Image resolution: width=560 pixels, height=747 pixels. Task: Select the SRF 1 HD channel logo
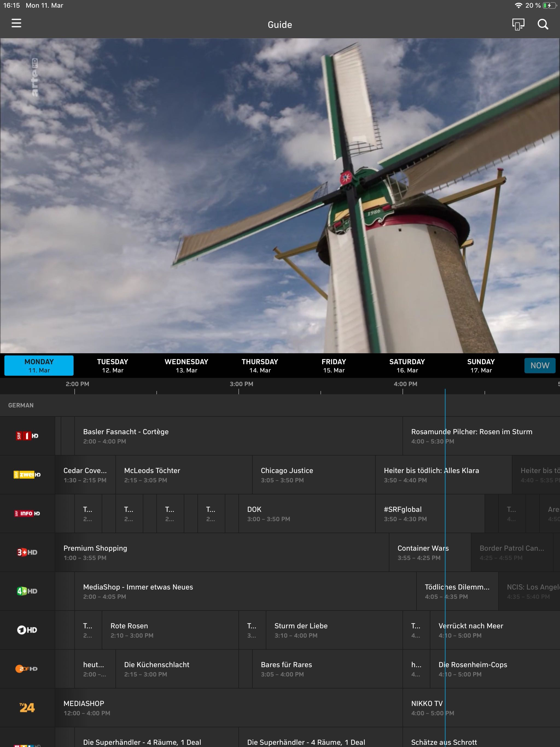pyautogui.click(x=27, y=436)
